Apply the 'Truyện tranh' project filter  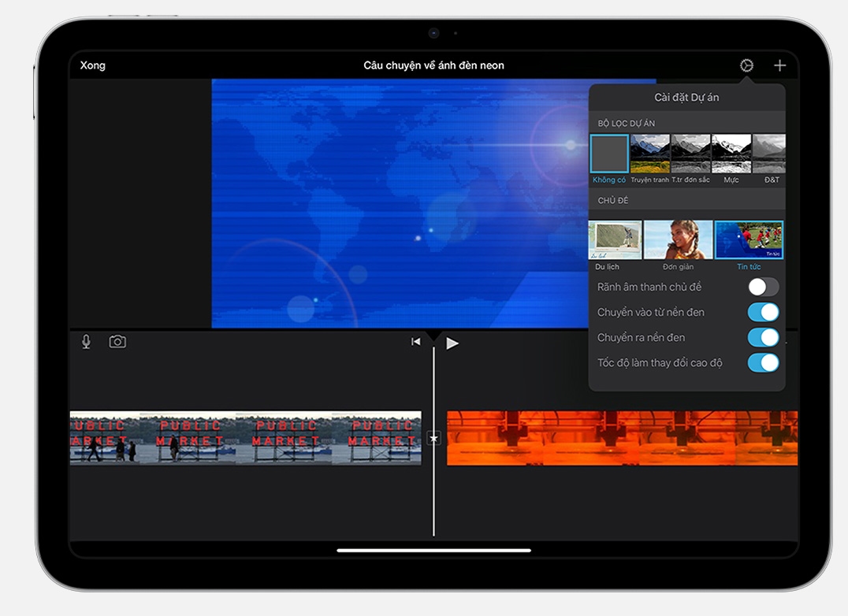click(x=650, y=154)
